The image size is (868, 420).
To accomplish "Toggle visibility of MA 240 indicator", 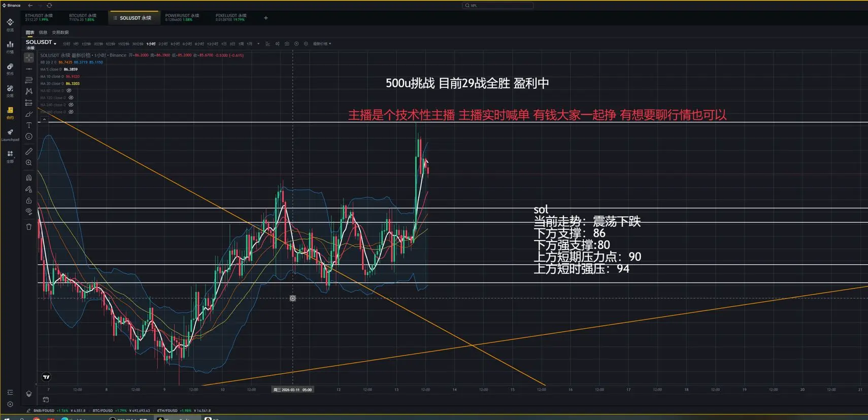I will point(71,105).
